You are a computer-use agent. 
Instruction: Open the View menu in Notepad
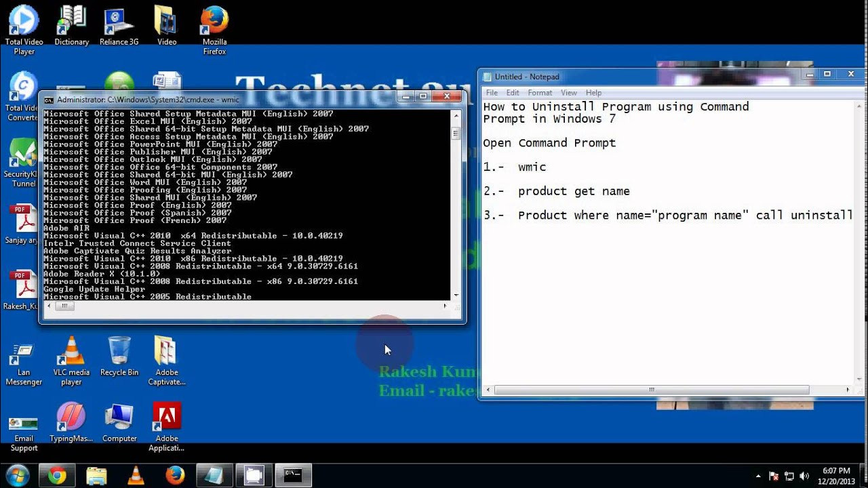pos(569,93)
